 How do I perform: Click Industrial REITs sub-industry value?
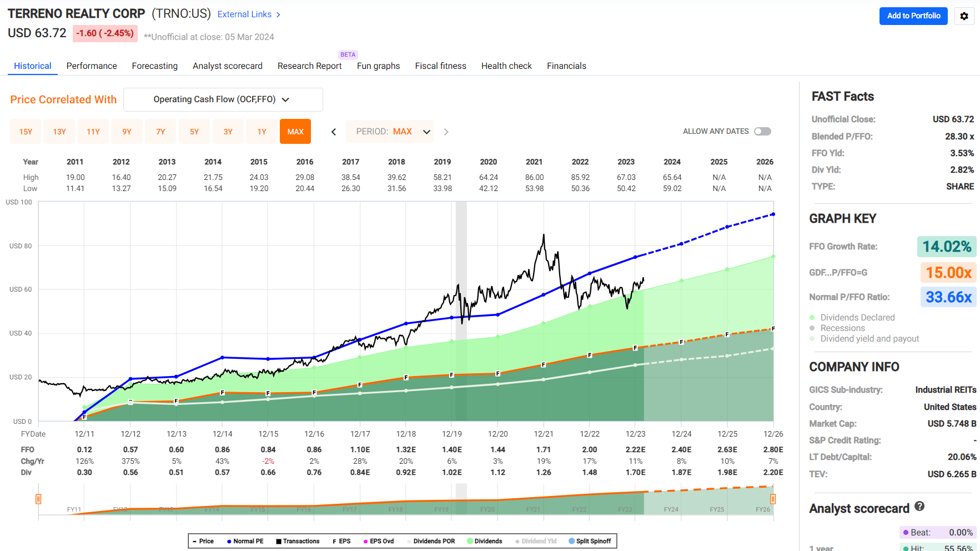coord(946,390)
